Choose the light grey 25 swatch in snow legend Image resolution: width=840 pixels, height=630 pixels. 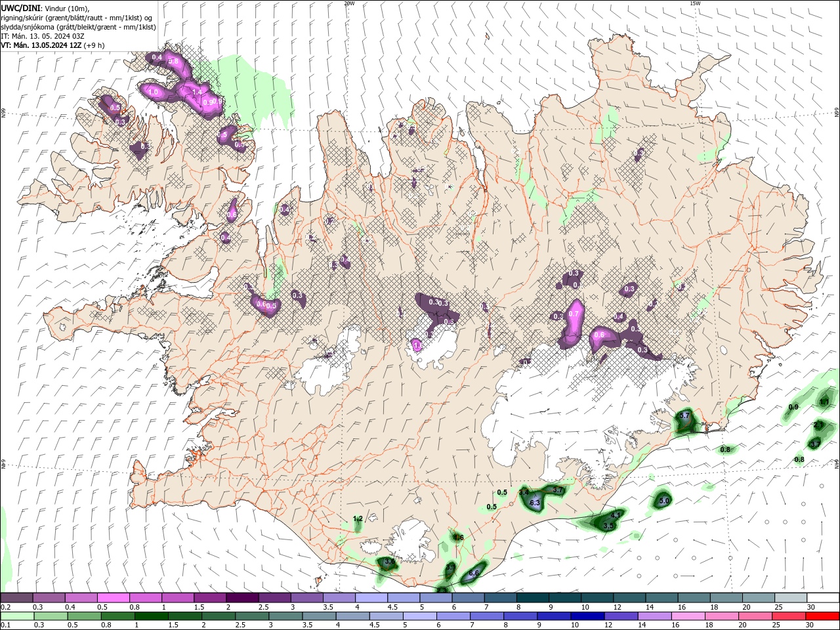pos(791,598)
